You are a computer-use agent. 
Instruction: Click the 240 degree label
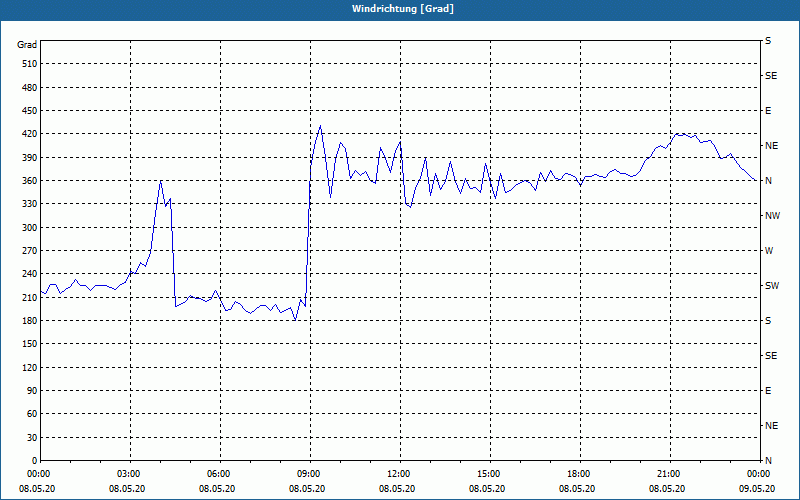tap(30, 274)
